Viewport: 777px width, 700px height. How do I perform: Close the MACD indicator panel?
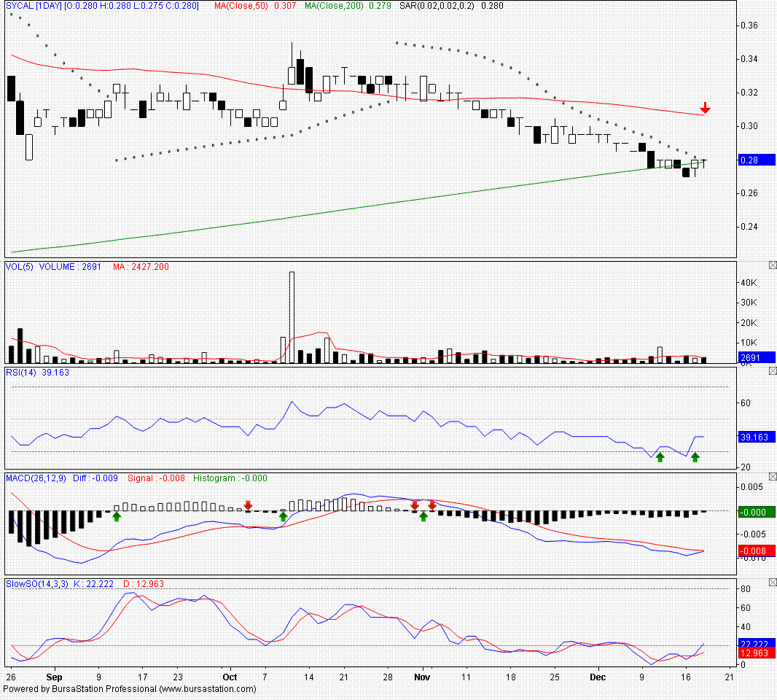click(773, 476)
